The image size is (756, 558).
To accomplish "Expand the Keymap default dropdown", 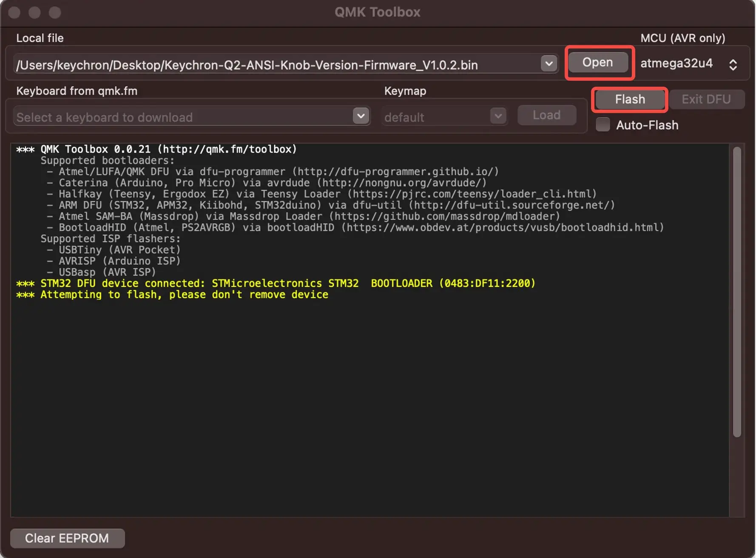I will point(497,116).
